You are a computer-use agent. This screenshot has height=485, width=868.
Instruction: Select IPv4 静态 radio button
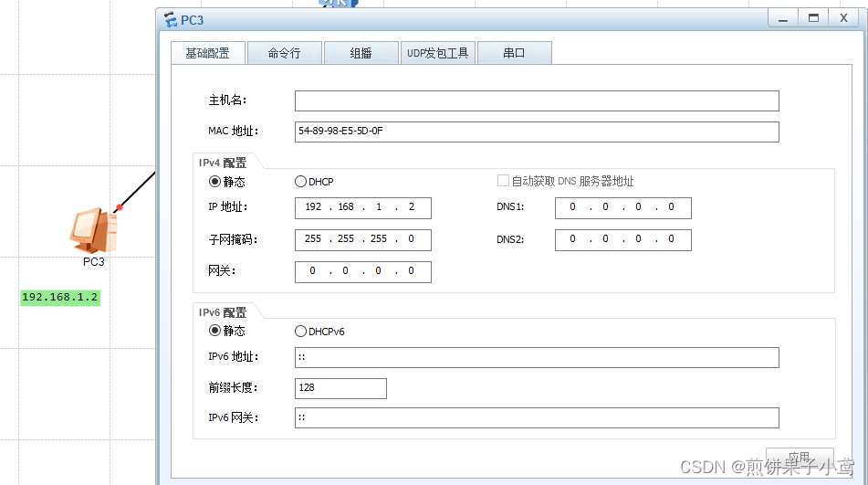click(214, 182)
